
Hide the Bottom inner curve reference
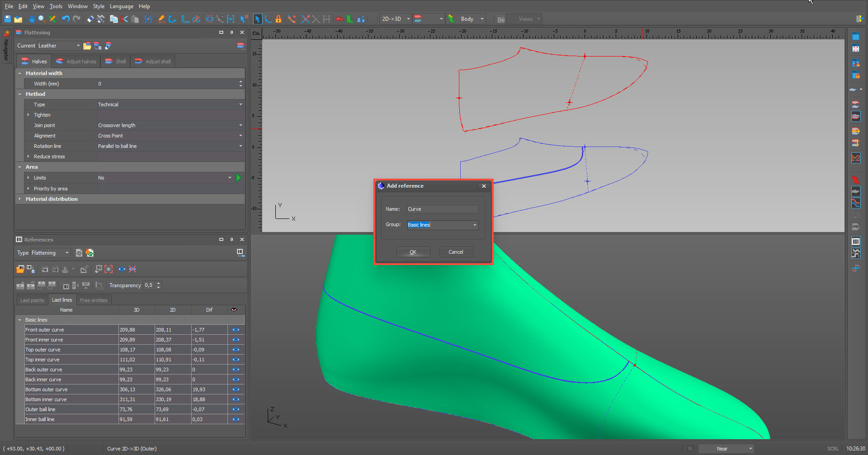pos(236,399)
